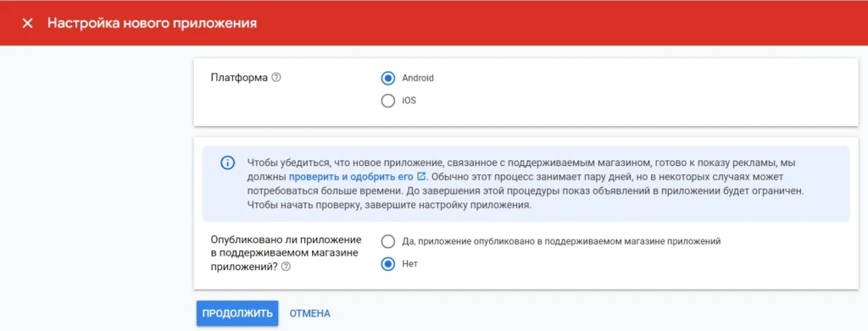
Task: Choose 'Да, приложение опубликовано' radio option
Action: 388,241
